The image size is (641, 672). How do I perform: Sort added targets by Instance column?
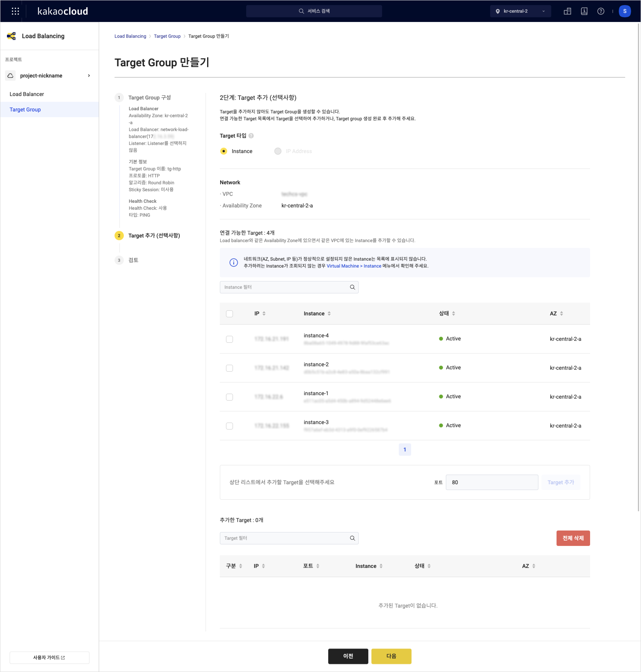point(381,566)
